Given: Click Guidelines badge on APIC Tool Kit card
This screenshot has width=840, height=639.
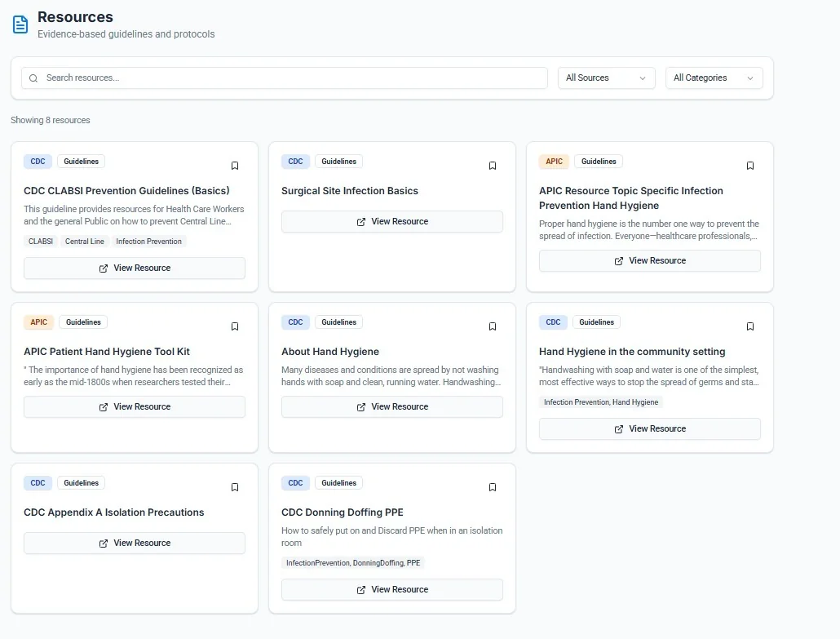Looking at the screenshot, I should pyautogui.click(x=83, y=322).
